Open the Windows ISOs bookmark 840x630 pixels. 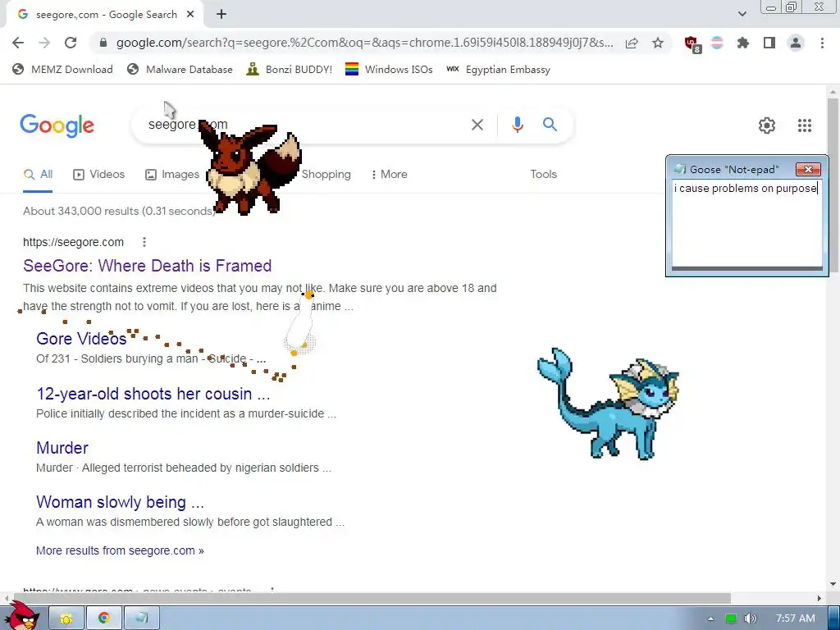[x=389, y=69]
